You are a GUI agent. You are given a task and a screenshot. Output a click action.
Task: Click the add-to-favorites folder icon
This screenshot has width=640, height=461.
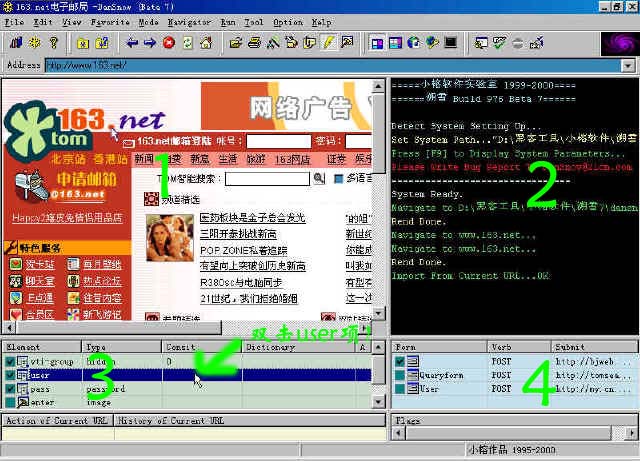pyautogui.click(x=102, y=42)
